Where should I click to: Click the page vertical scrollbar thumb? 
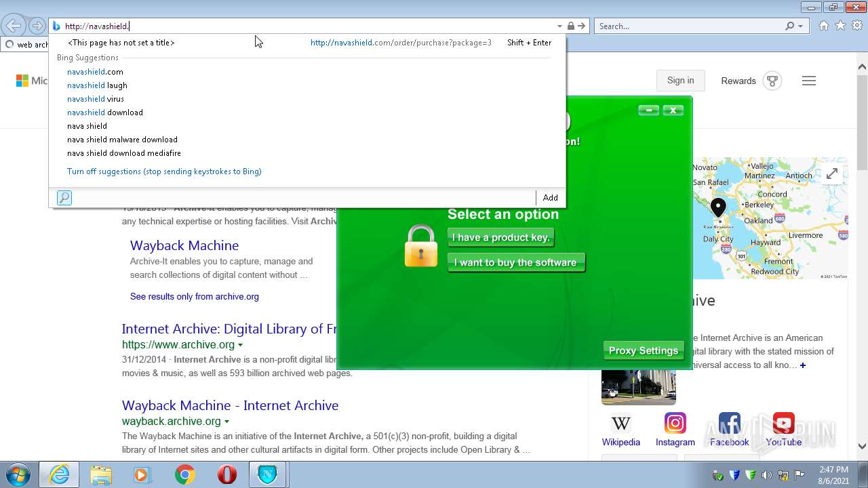[862, 122]
